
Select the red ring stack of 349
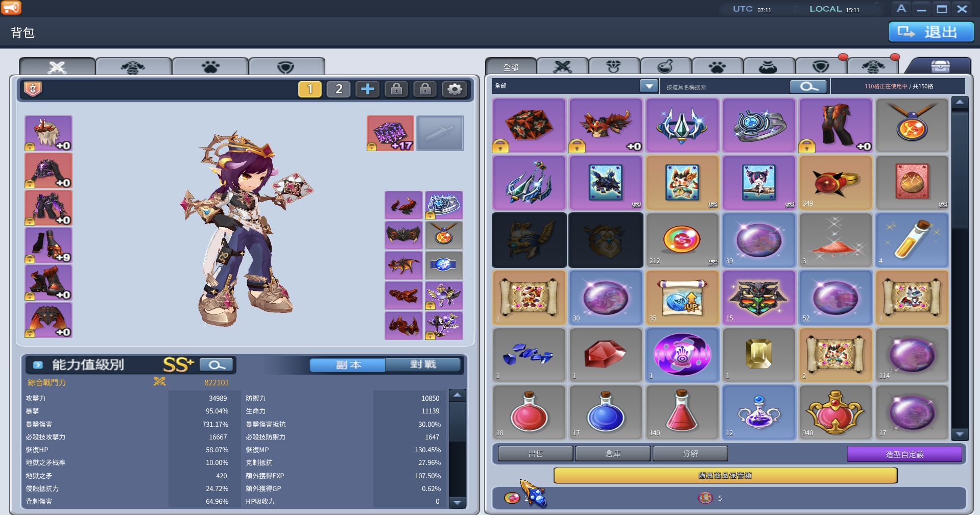point(835,183)
